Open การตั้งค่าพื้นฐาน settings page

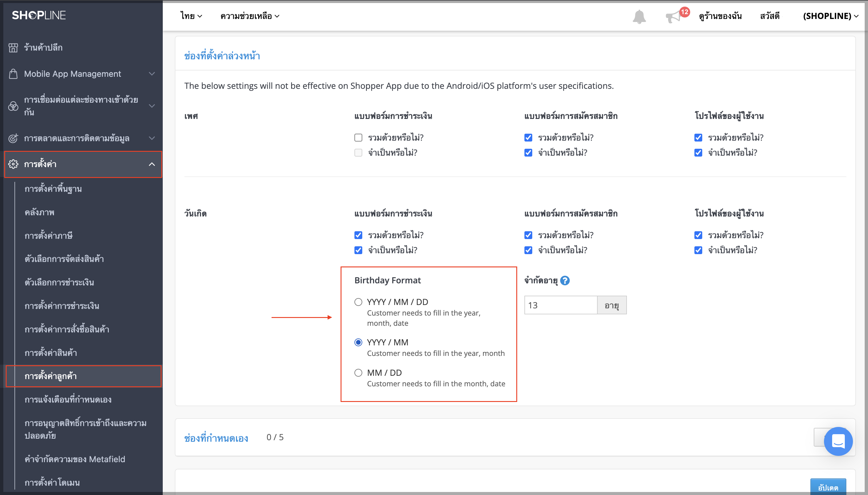[53, 189]
